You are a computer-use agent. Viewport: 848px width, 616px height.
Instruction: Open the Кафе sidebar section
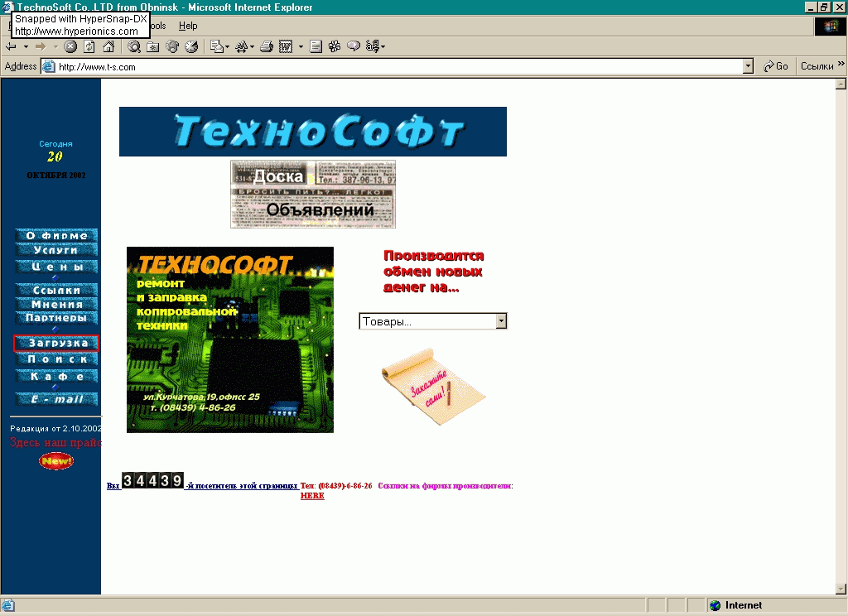pyautogui.click(x=56, y=376)
